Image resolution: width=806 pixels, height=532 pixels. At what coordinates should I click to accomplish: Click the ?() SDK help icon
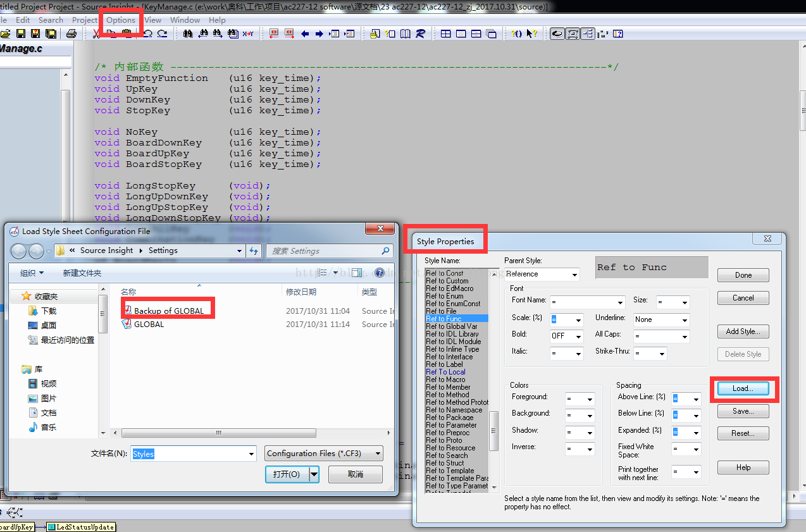point(516,34)
